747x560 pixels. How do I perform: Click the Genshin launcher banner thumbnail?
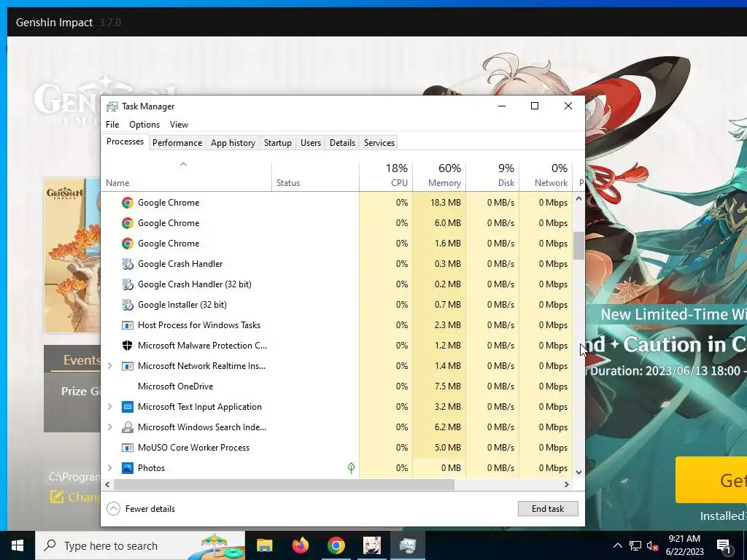72,255
